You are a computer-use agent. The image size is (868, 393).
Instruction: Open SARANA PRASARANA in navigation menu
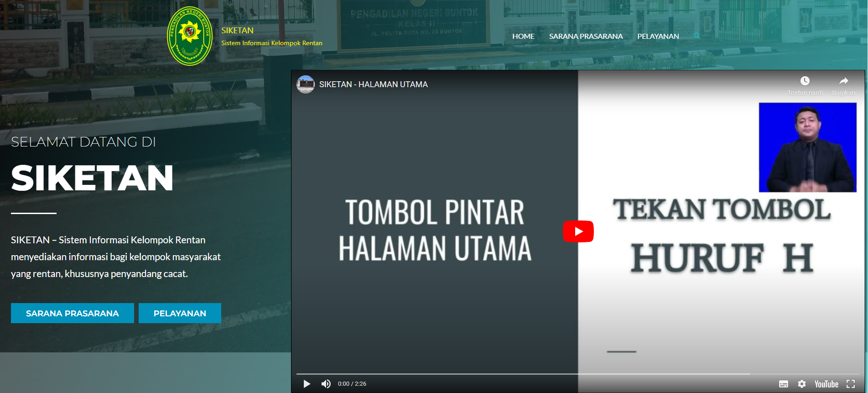click(586, 36)
